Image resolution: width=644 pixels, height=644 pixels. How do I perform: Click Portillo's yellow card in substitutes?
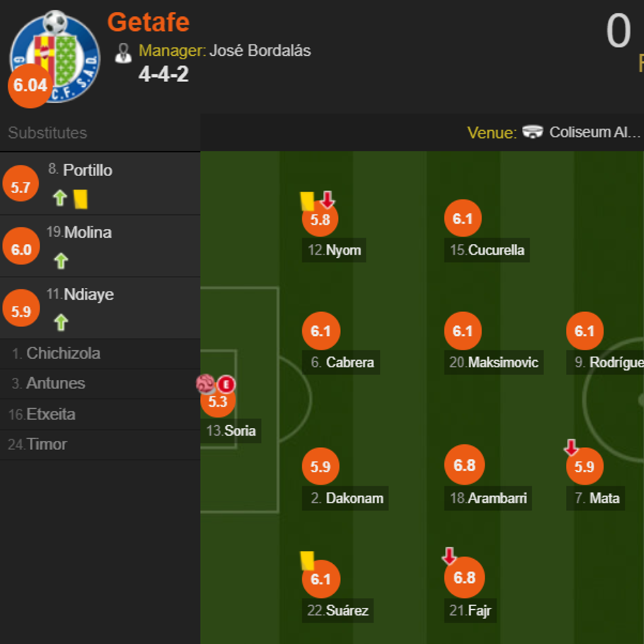click(80, 198)
